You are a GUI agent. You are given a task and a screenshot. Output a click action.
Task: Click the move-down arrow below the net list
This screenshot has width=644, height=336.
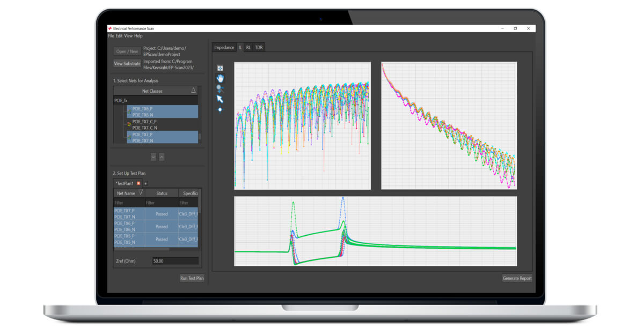tap(153, 157)
